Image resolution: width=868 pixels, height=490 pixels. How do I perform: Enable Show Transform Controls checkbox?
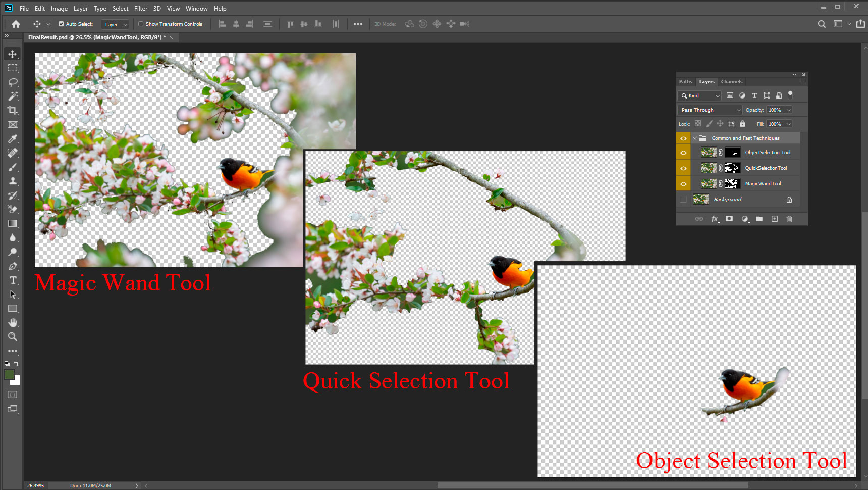[141, 24]
